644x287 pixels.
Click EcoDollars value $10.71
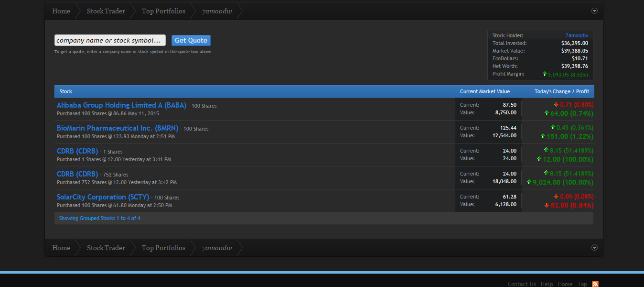click(x=580, y=58)
